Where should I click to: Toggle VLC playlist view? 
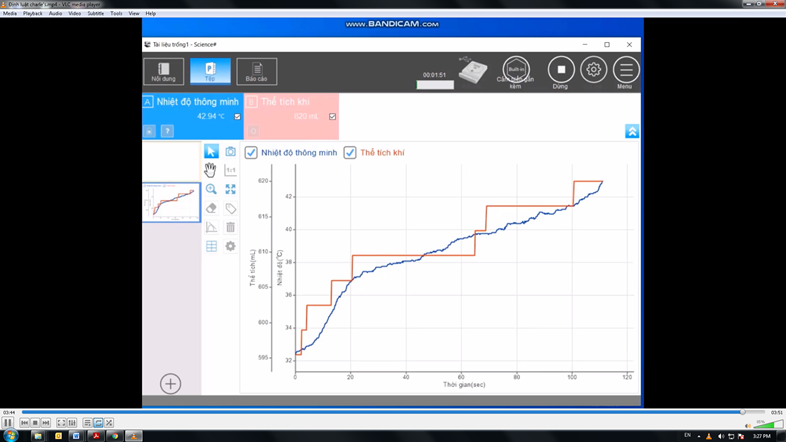pyautogui.click(x=87, y=423)
